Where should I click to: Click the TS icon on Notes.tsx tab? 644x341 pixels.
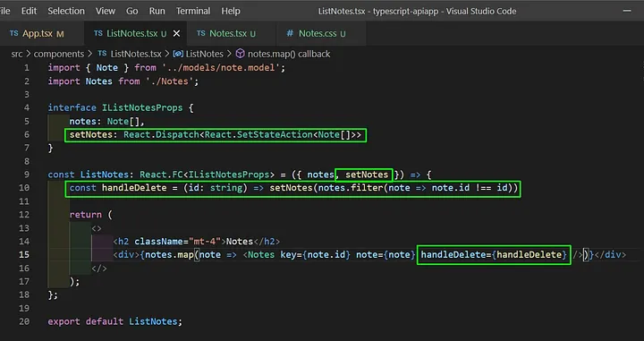[201, 33]
